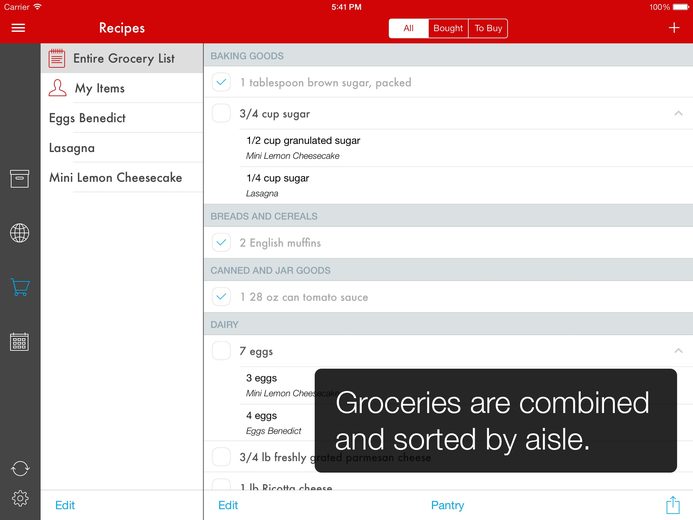Check the 7 eggs checkbox
The image size is (693, 520).
pyautogui.click(x=221, y=351)
